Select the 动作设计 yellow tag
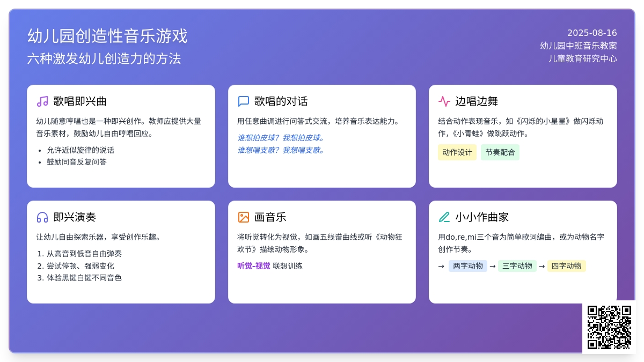This screenshot has width=644, height=362. [x=457, y=152]
